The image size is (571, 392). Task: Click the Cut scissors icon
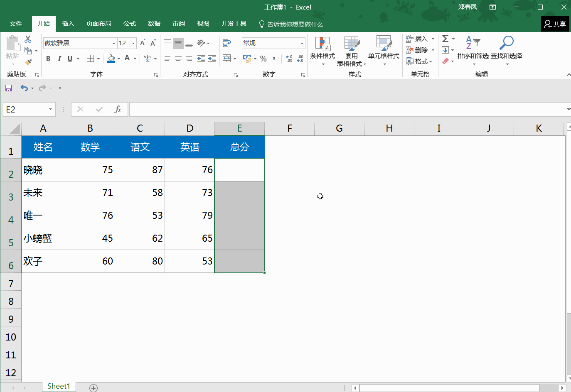click(x=28, y=39)
